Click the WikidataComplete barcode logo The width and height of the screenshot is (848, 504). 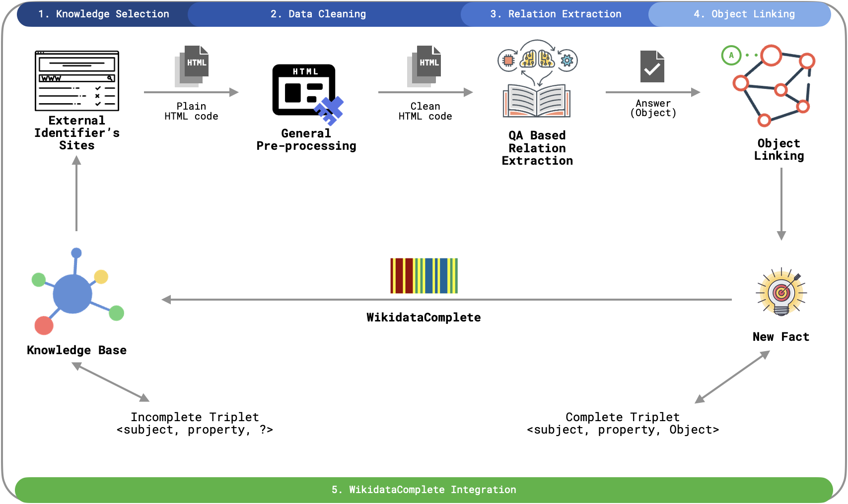pos(424,275)
